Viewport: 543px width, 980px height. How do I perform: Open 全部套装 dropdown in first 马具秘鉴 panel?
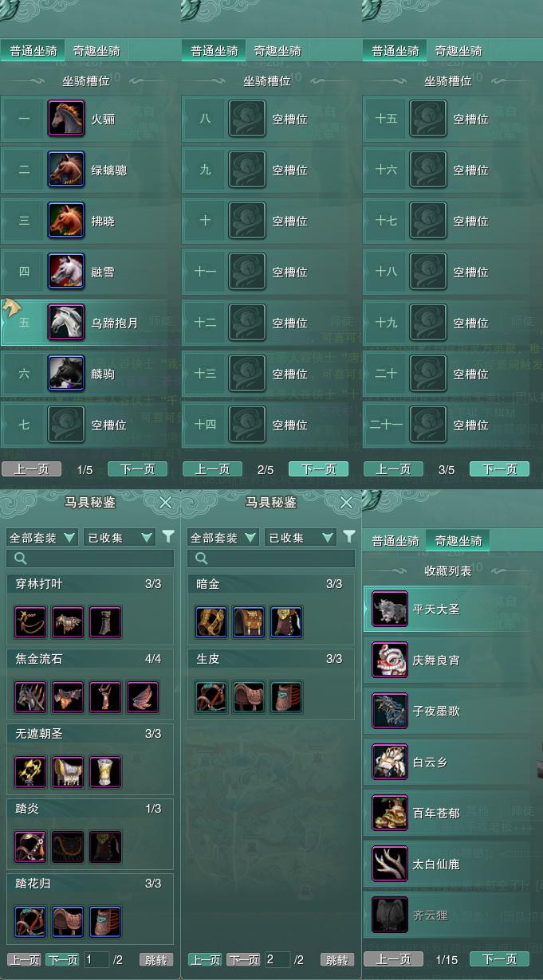pyautogui.click(x=42, y=538)
